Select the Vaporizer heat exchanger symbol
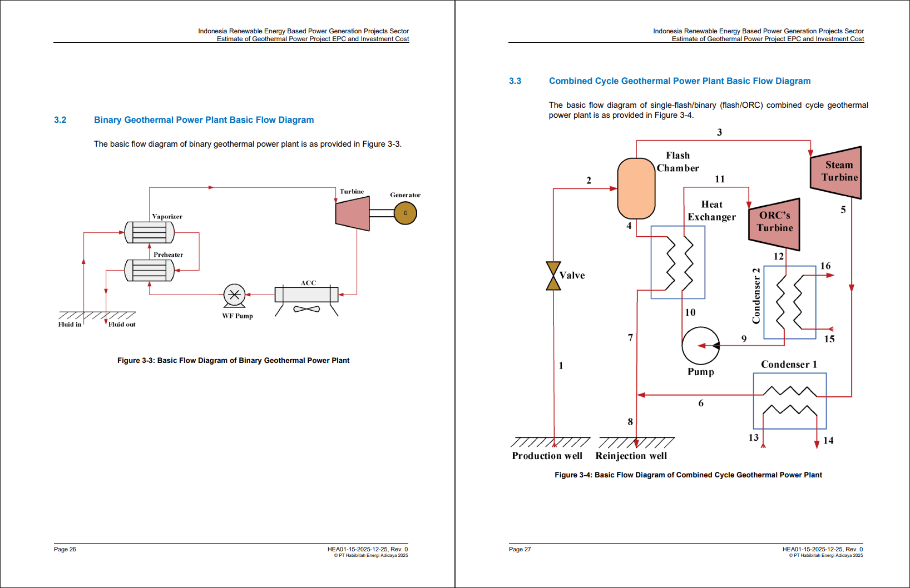This screenshot has width=910, height=588. click(149, 232)
